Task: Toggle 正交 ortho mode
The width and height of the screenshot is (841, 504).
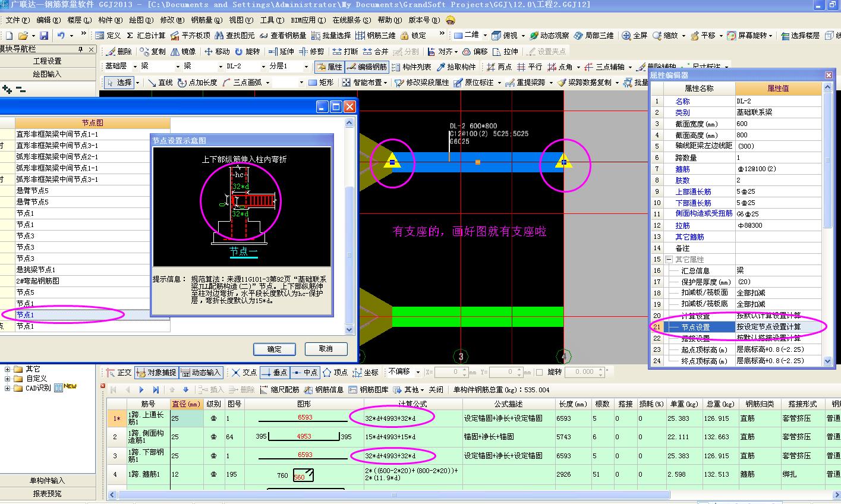Action: tap(119, 373)
